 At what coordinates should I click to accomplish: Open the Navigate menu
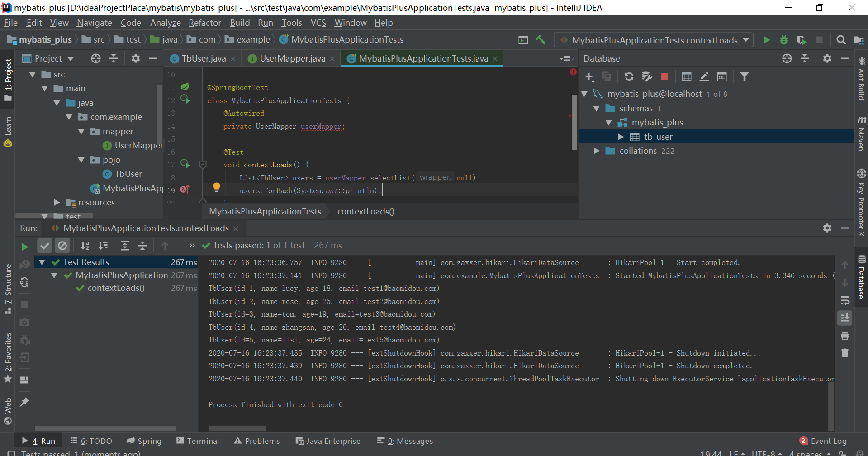click(94, 23)
